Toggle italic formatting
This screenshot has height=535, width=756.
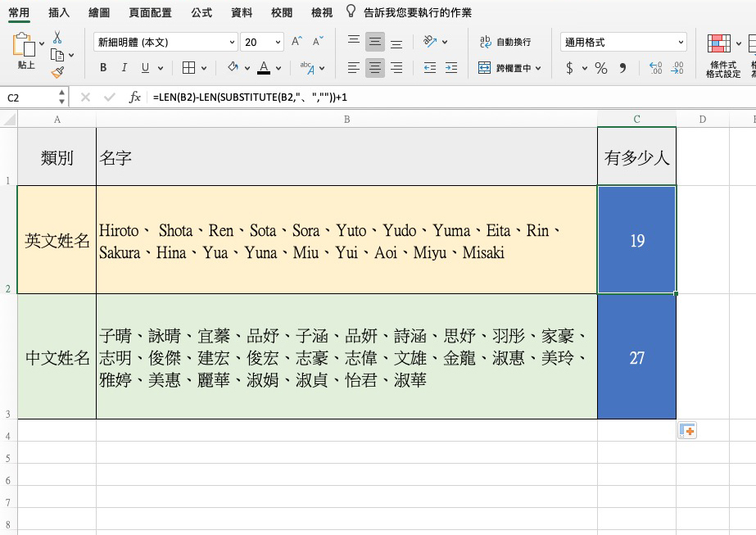[x=124, y=66]
